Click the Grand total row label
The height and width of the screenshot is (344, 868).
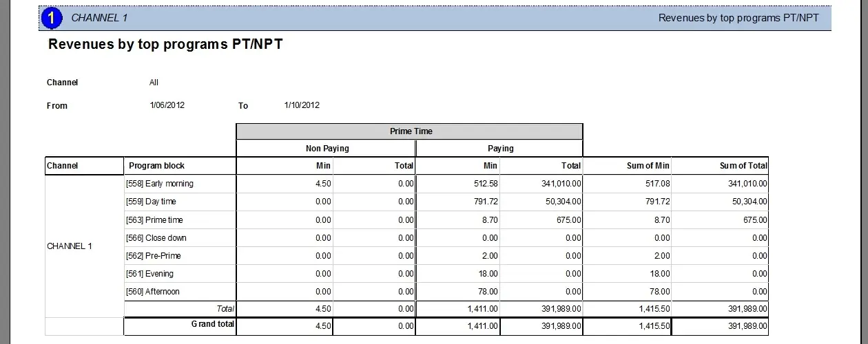coord(213,324)
